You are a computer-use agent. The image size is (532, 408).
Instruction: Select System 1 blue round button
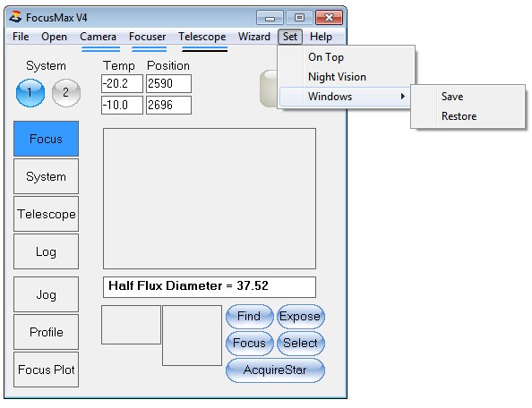[x=30, y=93]
